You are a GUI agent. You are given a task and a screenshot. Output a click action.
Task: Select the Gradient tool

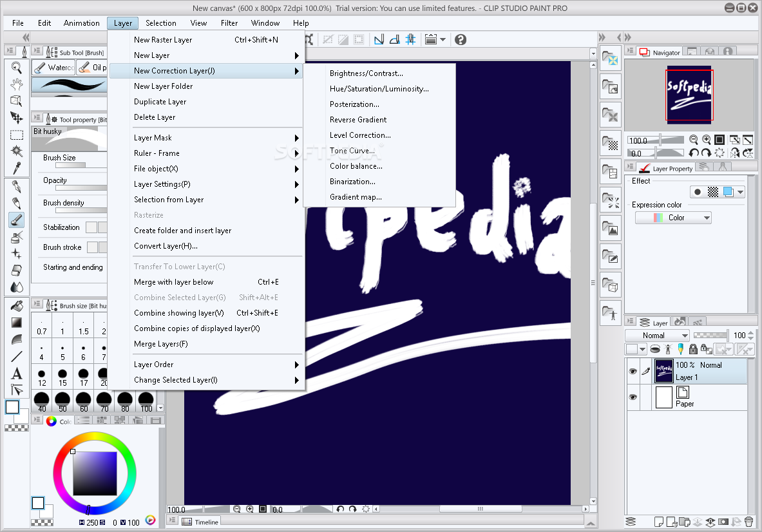(17, 323)
